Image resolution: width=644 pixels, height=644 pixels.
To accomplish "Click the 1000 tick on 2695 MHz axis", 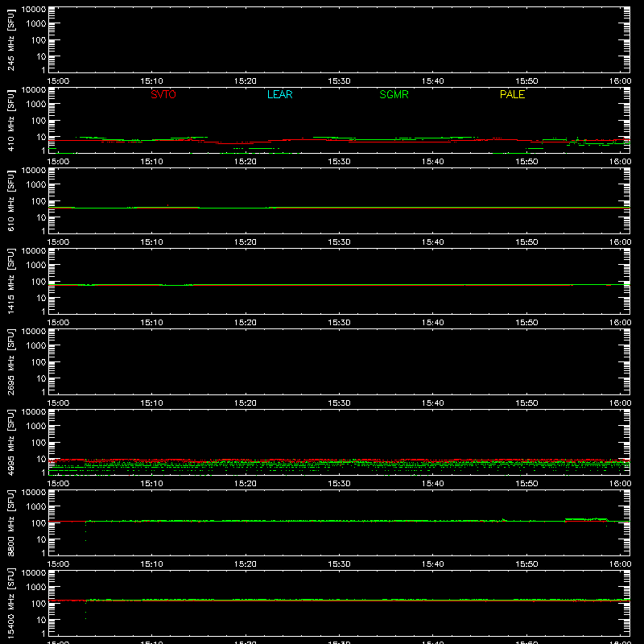I will (36, 346).
